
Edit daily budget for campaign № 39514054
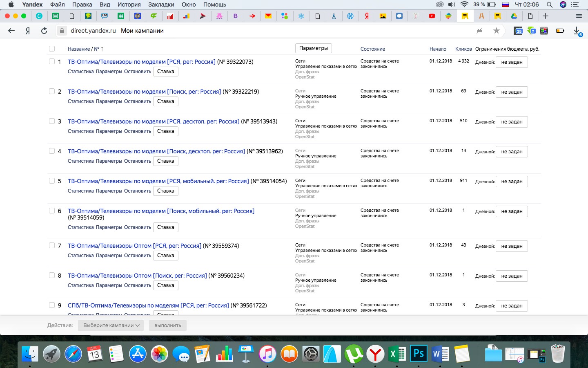[512, 182]
